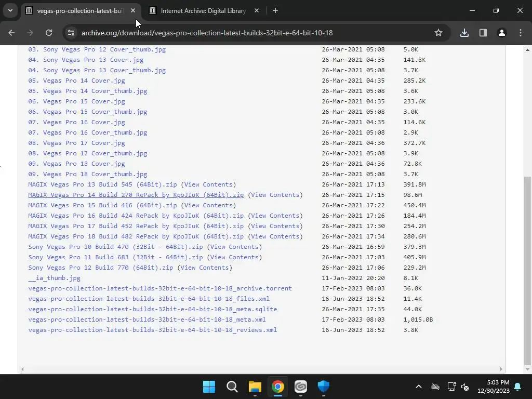
Task: Download MAGIX Vegas Pro 18 Build 482 zip
Action: (136, 236)
